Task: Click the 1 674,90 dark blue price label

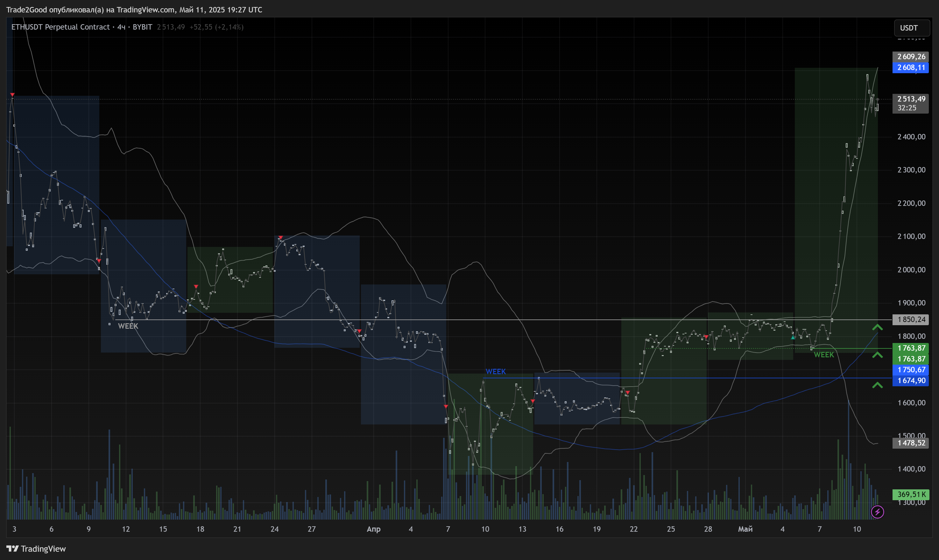Action: (x=910, y=380)
